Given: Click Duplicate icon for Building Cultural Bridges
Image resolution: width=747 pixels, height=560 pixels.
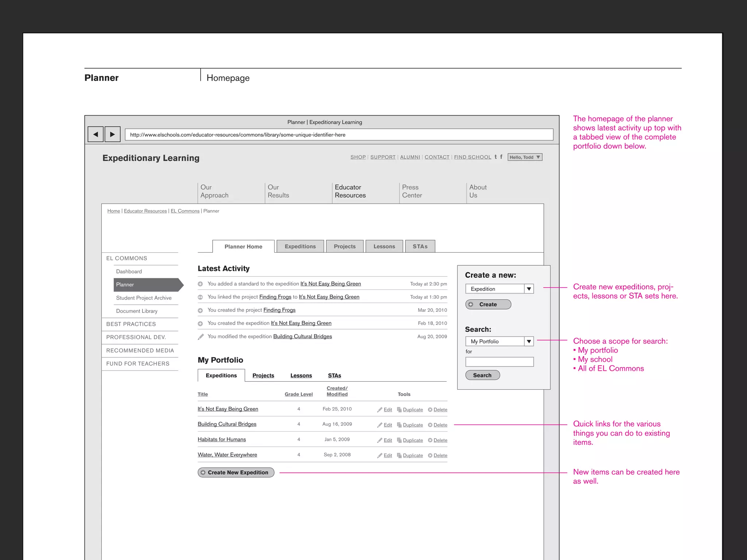Looking at the screenshot, I should pos(399,425).
